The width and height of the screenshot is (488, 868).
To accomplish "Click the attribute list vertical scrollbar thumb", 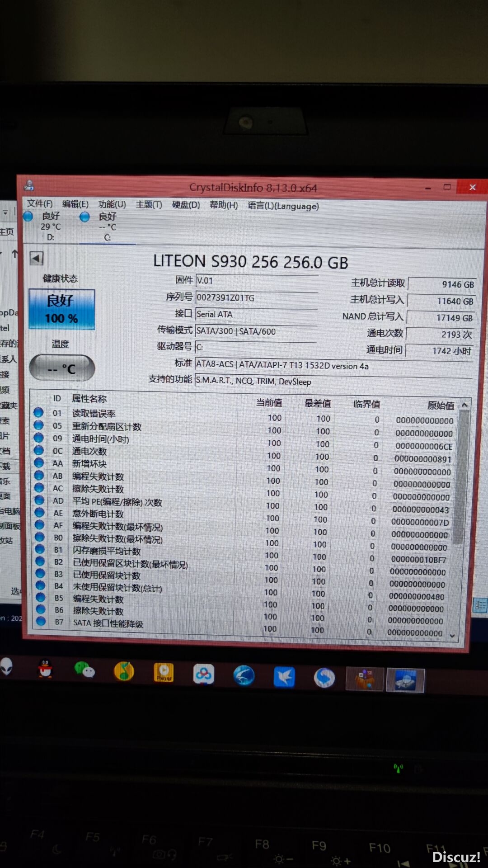I will point(460,477).
